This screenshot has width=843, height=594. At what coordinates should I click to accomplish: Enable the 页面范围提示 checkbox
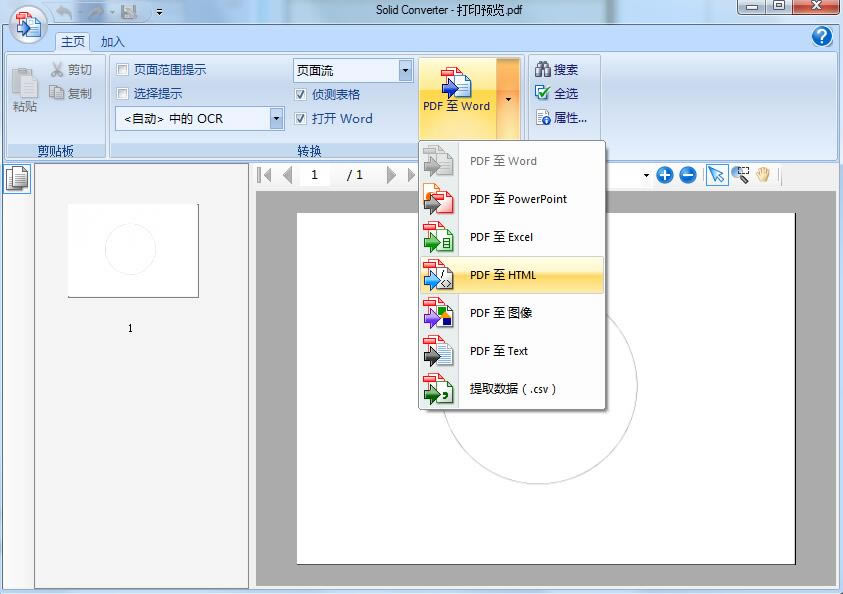123,69
